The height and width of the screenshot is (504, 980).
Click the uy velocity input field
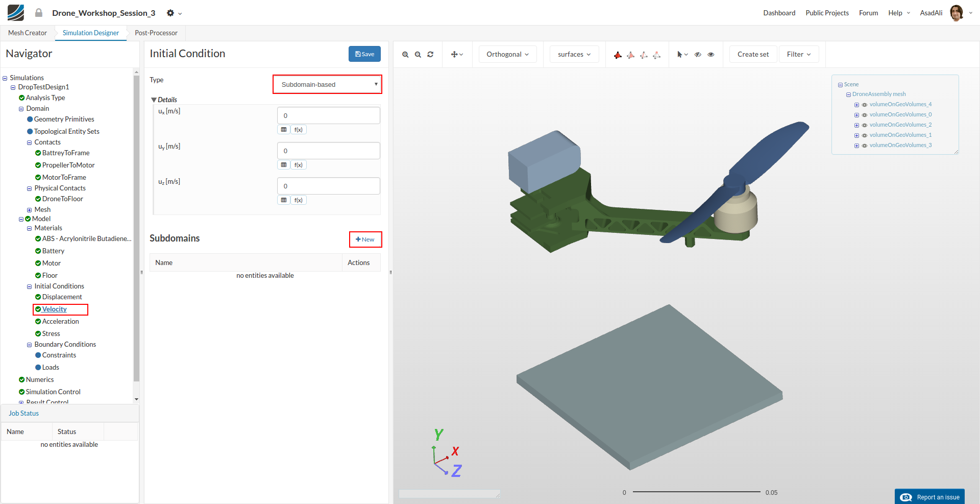[328, 151]
